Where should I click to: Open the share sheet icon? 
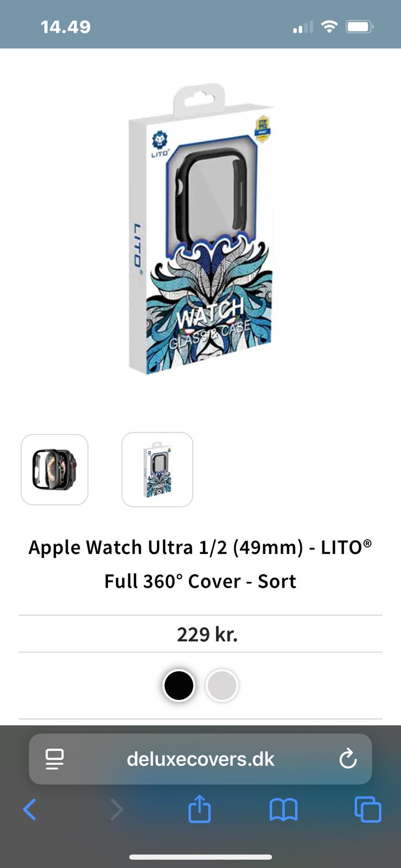(199, 809)
